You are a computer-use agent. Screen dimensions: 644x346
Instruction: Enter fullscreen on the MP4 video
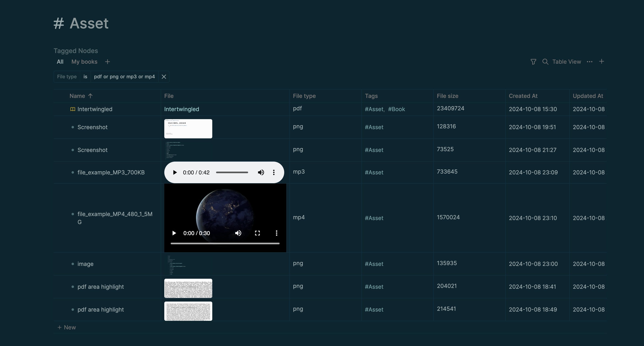pos(257,233)
